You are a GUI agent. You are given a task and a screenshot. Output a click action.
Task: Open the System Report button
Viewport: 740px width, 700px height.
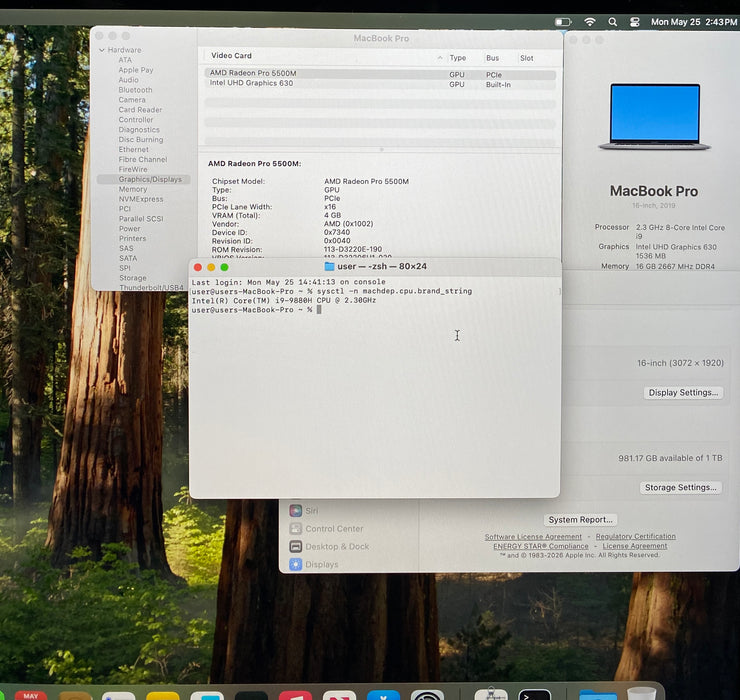pos(580,520)
